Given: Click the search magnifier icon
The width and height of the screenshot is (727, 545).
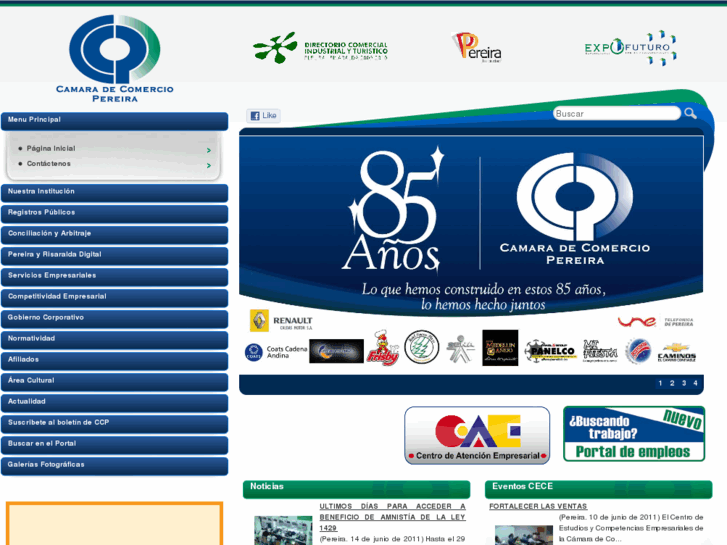Looking at the screenshot, I should coord(690,113).
